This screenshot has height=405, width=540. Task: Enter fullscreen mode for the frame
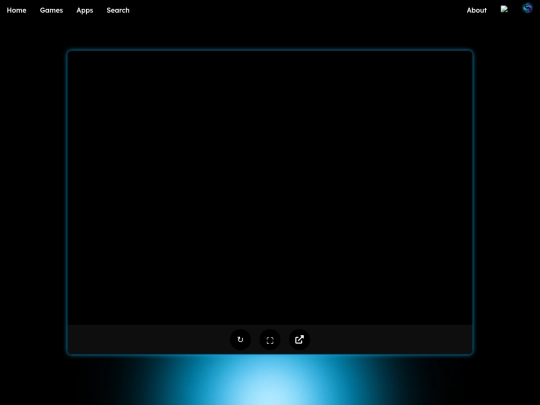pyautogui.click(x=270, y=340)
